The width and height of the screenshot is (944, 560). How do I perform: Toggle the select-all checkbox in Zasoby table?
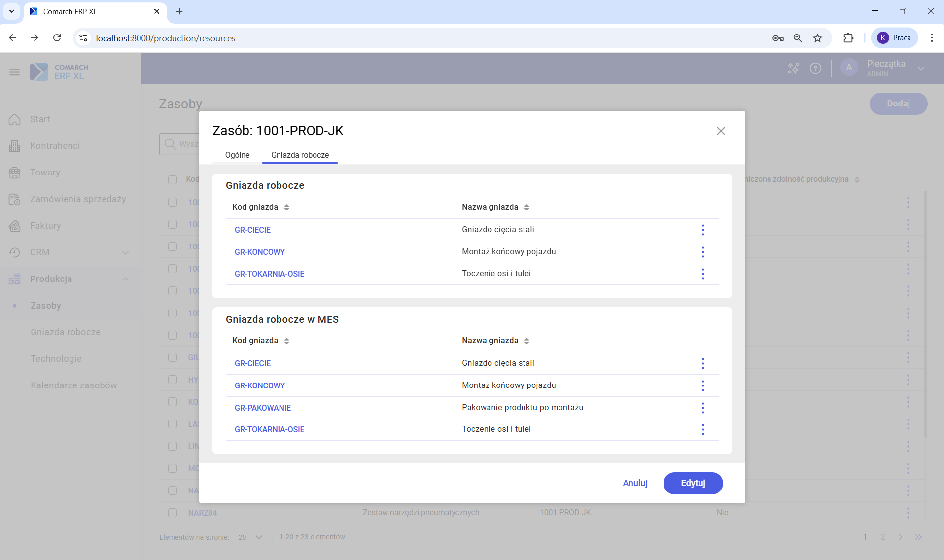click(173, 179)
